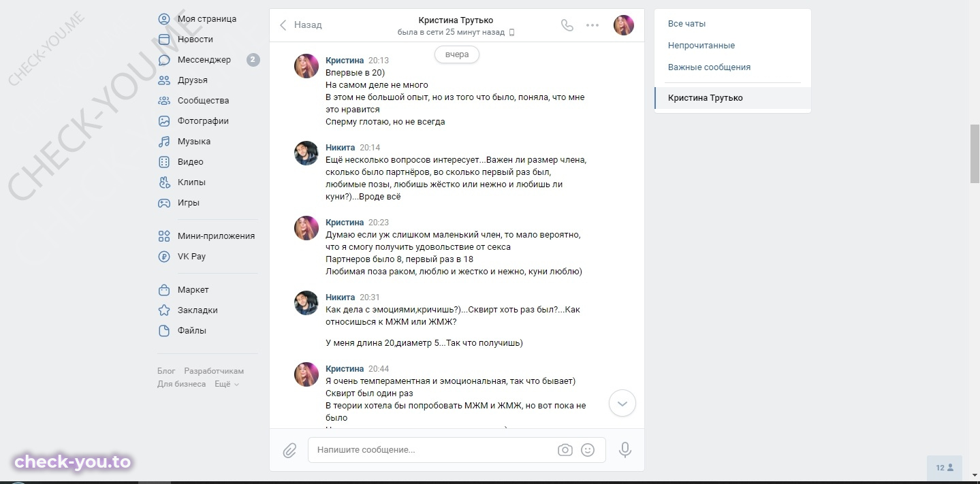Open the Мини-приложения apps icon
This screenshot has width=980, height=484.
tap(164, 236)
